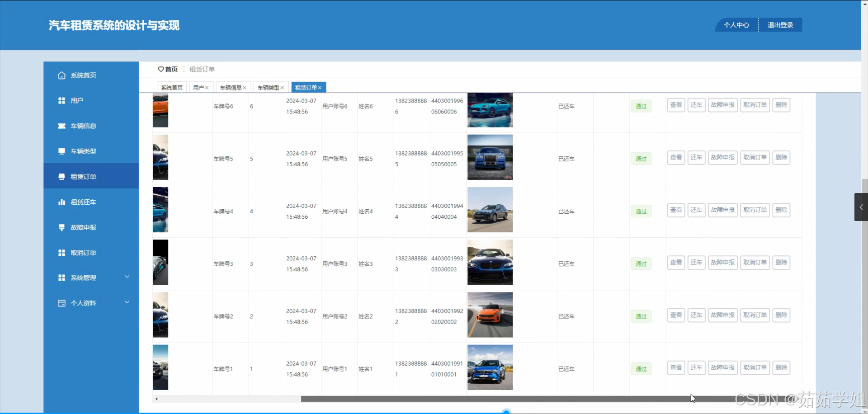
Task: Open the SUV photo in 车牌号4 row
Action: (490, 210)
